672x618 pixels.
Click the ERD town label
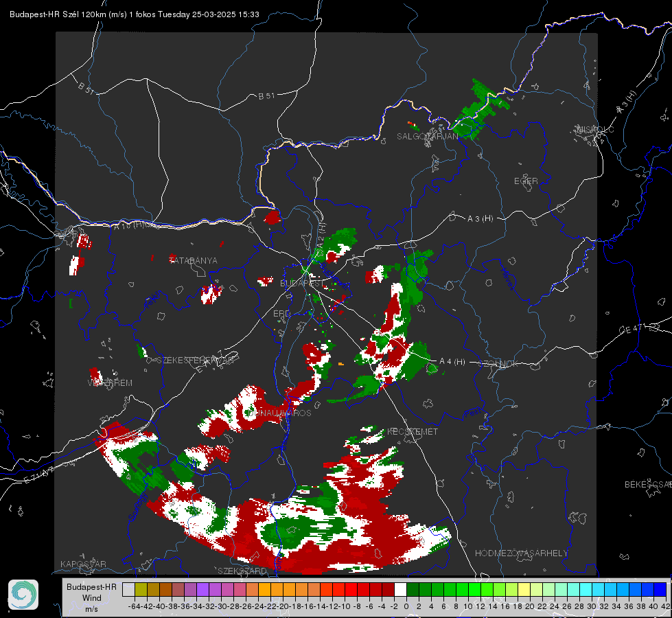coord(281,314)
